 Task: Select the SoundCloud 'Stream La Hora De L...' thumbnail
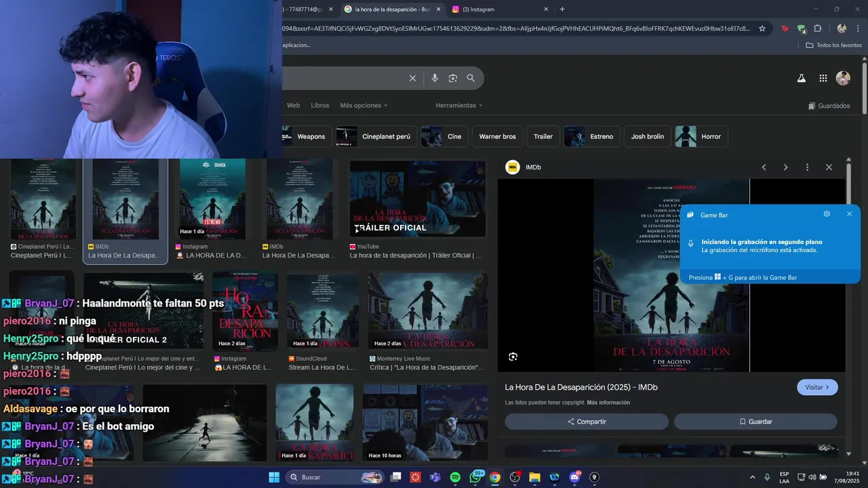pos(322,311)
